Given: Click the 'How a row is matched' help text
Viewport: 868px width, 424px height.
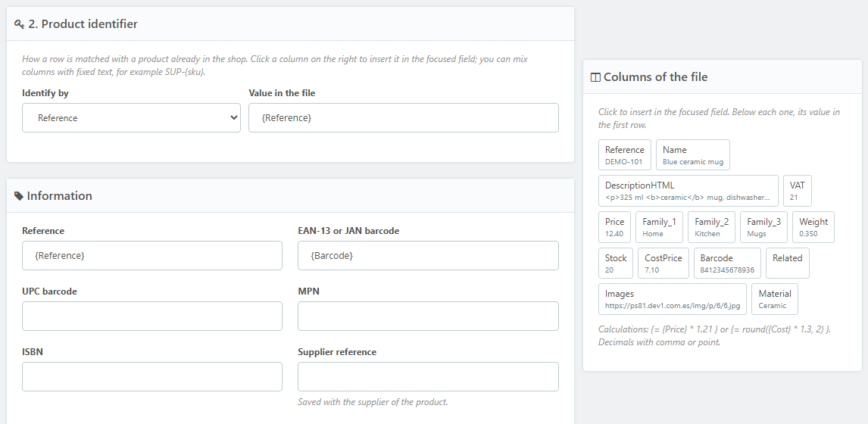Looking at the screenshot, I should pos(275,65).
